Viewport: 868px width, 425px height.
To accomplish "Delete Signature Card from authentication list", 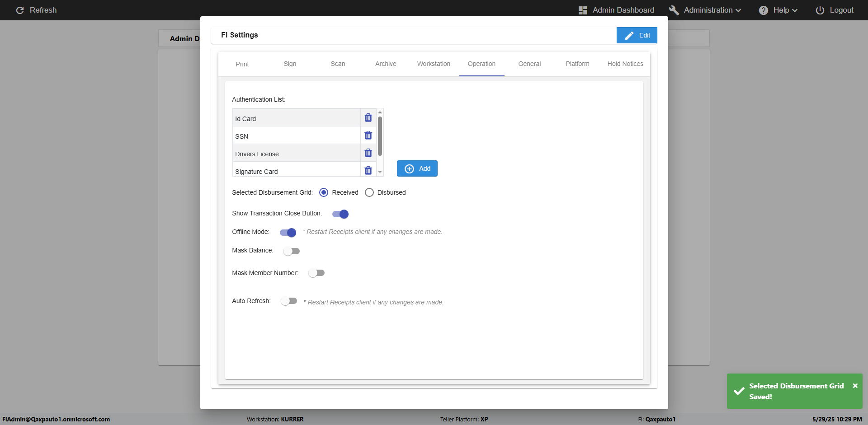I will pos(368,171).
